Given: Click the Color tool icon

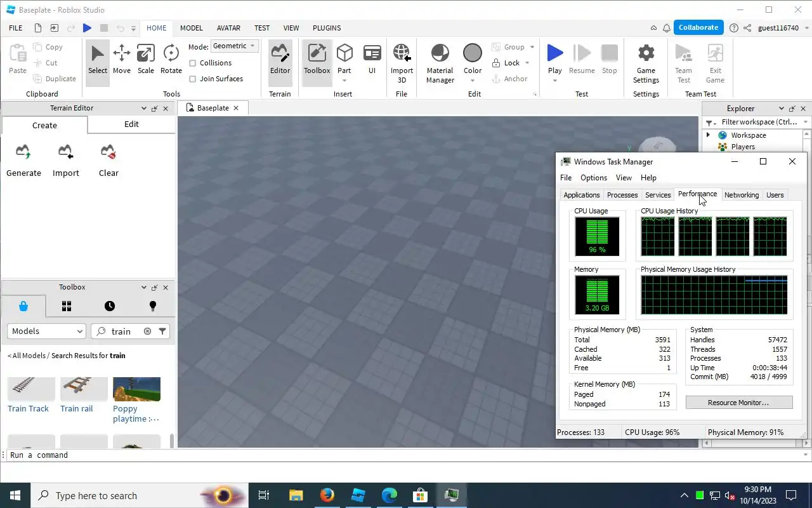Looking at the screenshot, I should [473, 53].
